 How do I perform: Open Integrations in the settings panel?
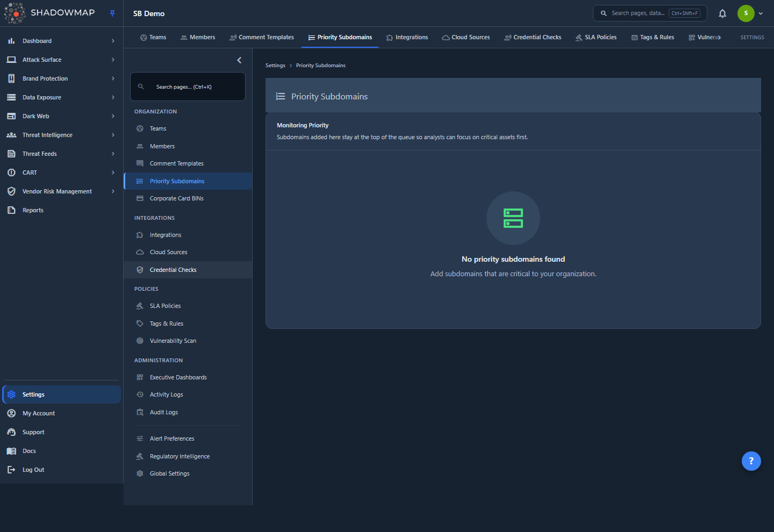[x=188, y=235]
